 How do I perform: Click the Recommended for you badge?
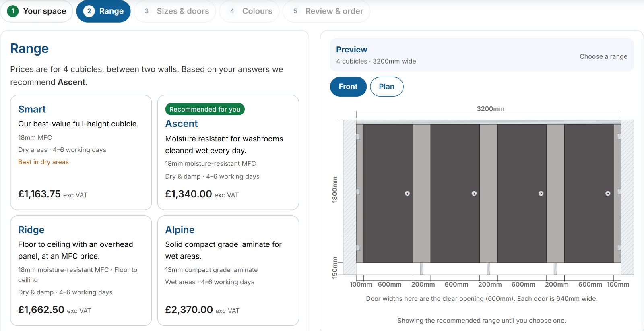click(x=205, y=109)
